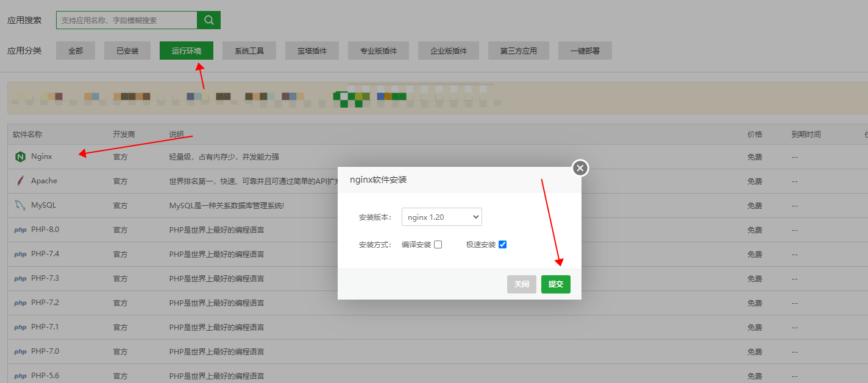Click the PHP-7.2 software name

pyautogui.click(x=45, y=303)
